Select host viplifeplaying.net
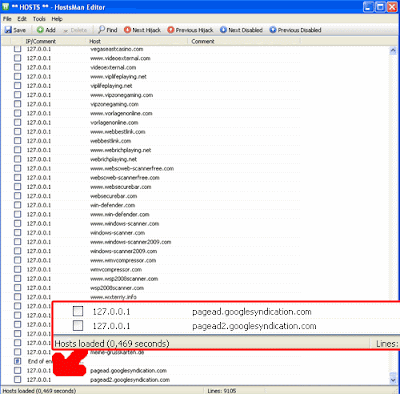This screenshot has height=394, width=400. point(111,86)
